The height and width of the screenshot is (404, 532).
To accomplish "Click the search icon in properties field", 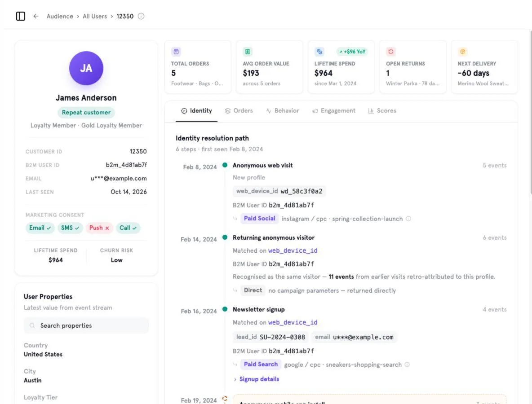I will [32, 326].
